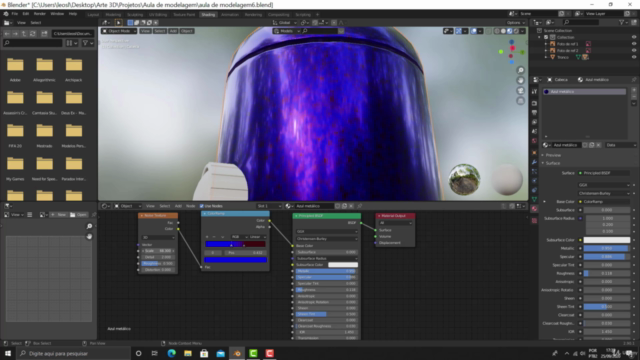Toggle viewport gizmos display

459,31
